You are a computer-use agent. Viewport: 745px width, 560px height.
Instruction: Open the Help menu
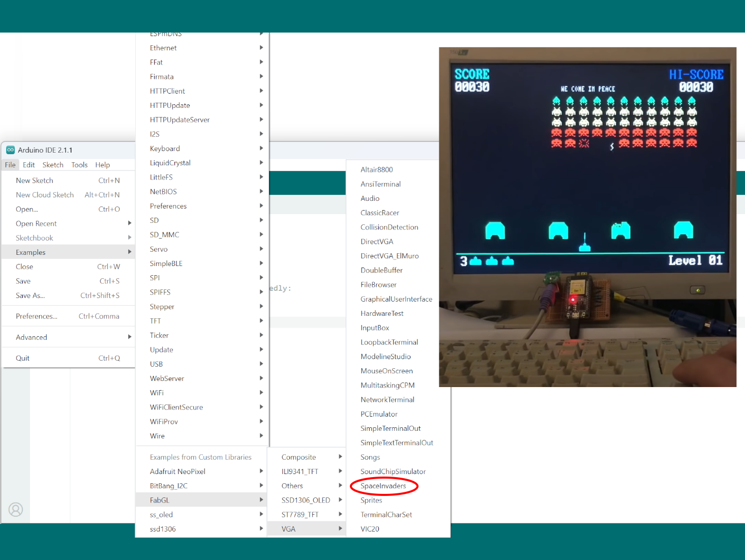tap(103, 164)
